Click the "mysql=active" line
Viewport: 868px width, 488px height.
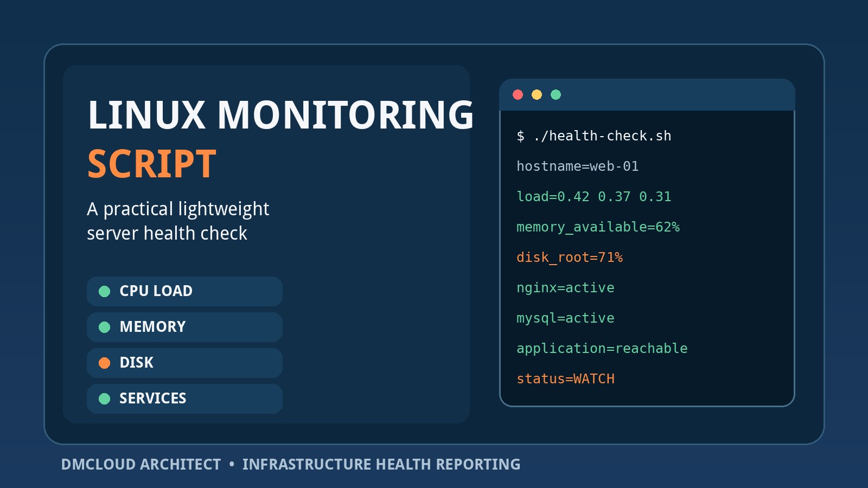point(565,318)
